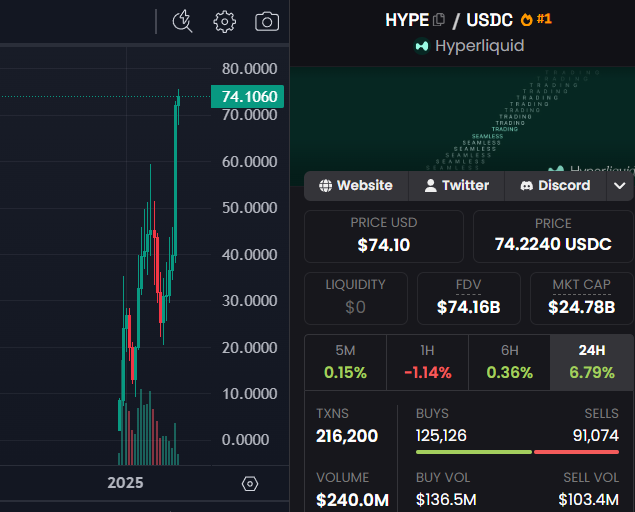Viewport: 635px width, 512px height.
Task: Open the quick search lightning icon
Action: click(x=183, y=21)
